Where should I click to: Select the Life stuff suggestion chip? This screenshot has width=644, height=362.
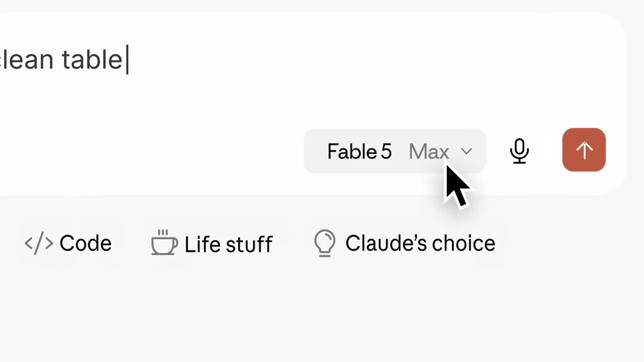[x=212, y=244]
